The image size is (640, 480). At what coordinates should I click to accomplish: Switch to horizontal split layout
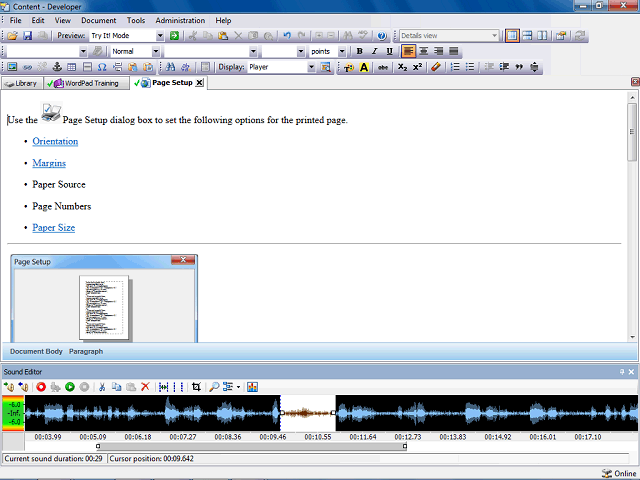coord(527,36)
